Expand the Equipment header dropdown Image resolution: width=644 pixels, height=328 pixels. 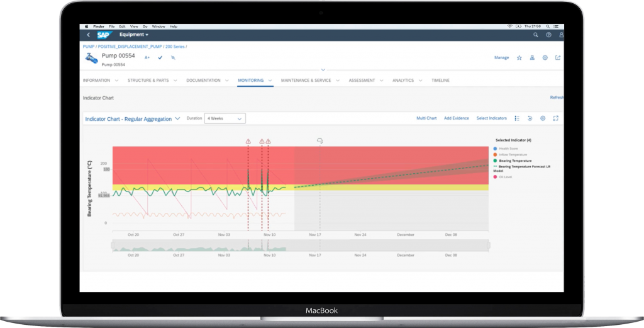coord(134,35)
